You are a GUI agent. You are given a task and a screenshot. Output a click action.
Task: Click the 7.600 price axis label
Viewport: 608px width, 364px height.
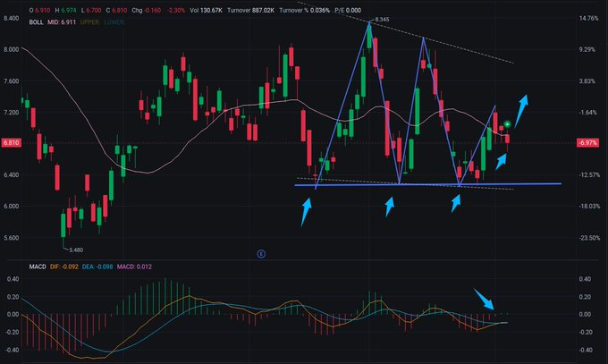(x=11, y=80)
